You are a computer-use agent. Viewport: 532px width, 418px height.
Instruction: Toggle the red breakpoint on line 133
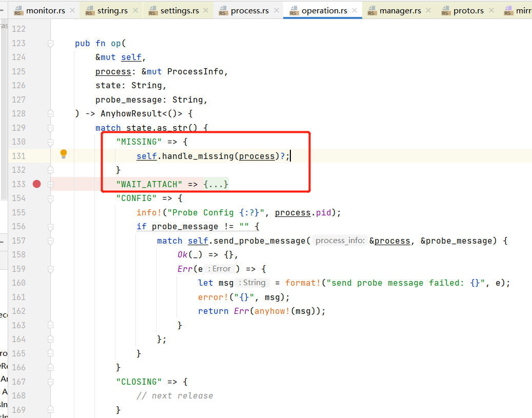[x=36, y=184]
